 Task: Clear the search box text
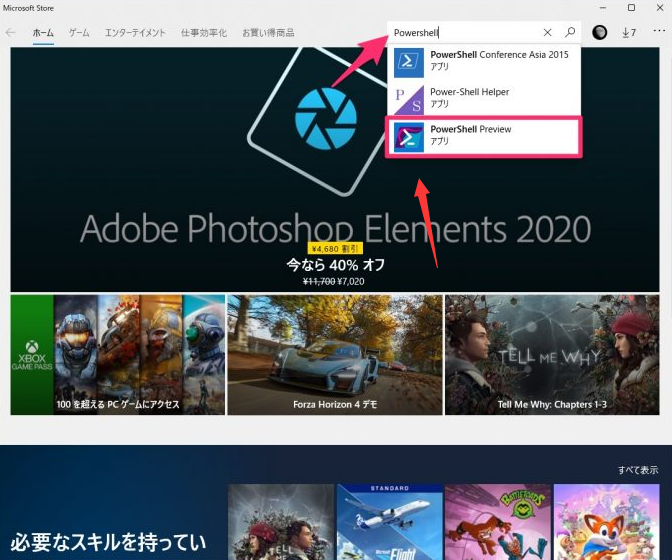click(x=547, y=33)
